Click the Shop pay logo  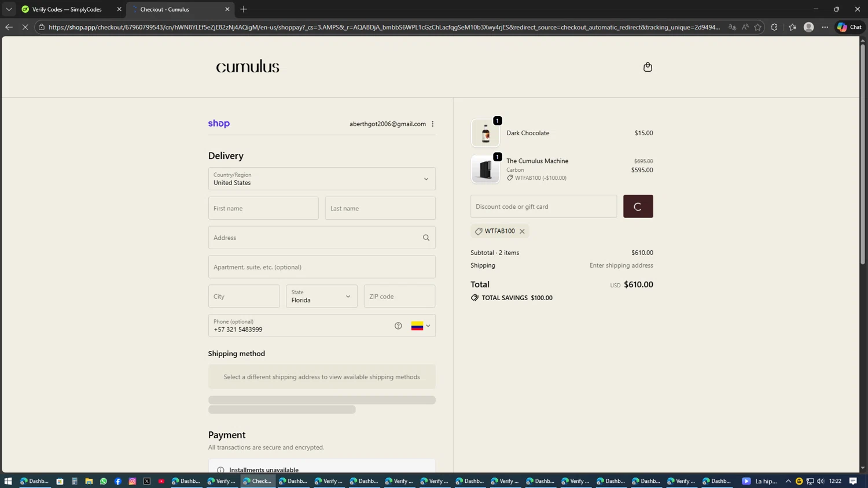click(219, 124)
